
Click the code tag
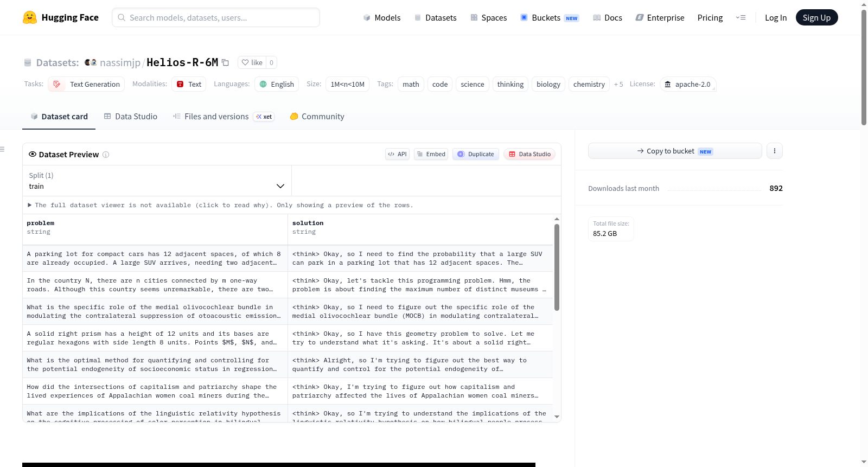point(440,84)
